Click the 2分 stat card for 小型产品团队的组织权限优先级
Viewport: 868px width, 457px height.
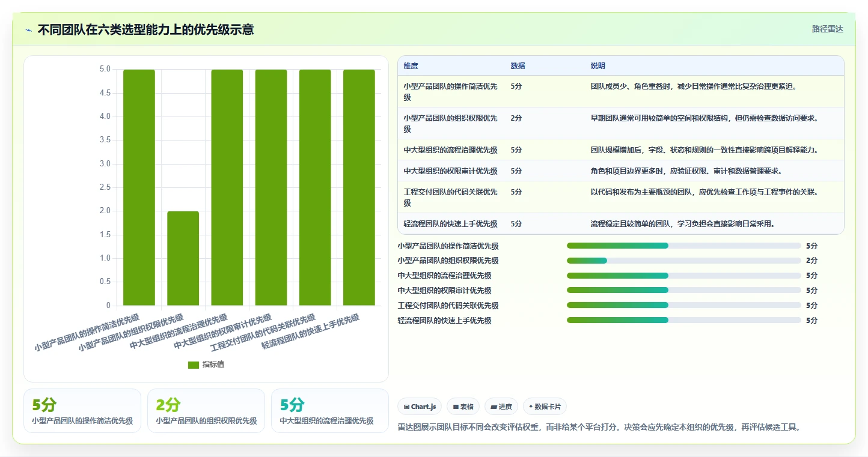pyautogui.click(x=206, y=411)
